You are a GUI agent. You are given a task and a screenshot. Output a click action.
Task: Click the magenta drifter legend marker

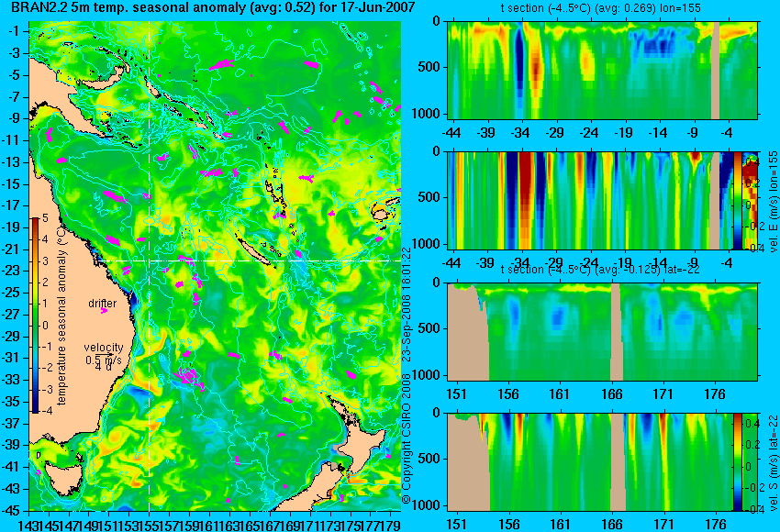pos(104,311)
